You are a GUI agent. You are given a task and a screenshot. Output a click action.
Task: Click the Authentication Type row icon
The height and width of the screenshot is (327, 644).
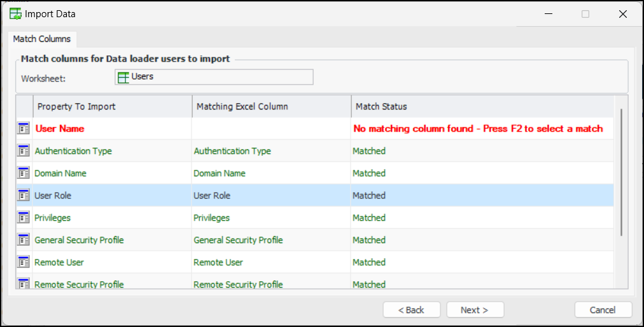point(24,151)
